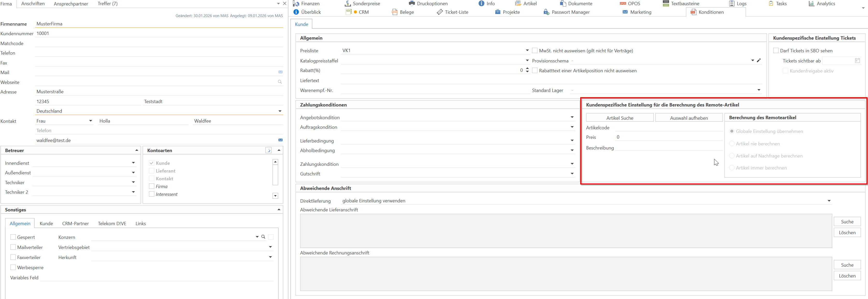This screenshot has height=299, width=868.
Task: Open calendar icon for Tickets sichtbar ab
Action: (857, 61)
